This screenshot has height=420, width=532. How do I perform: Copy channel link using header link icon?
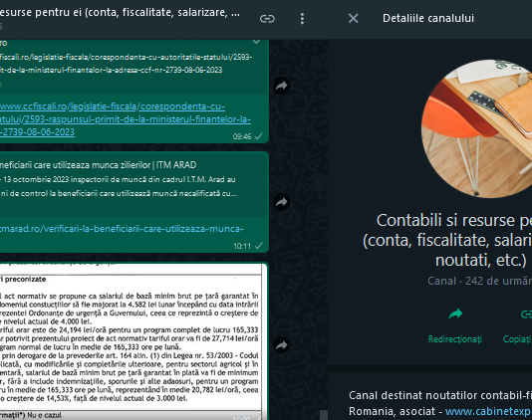point(267,19)
